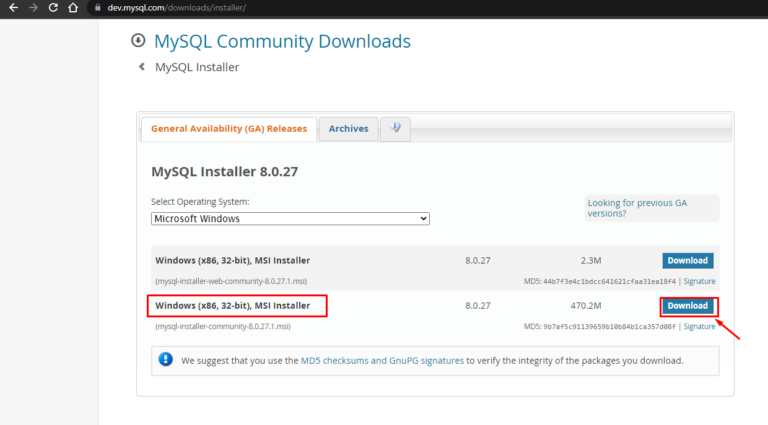Download the 470.2M full installer
Viewport: 768px width, 425px height.
(x=688, y=306)
